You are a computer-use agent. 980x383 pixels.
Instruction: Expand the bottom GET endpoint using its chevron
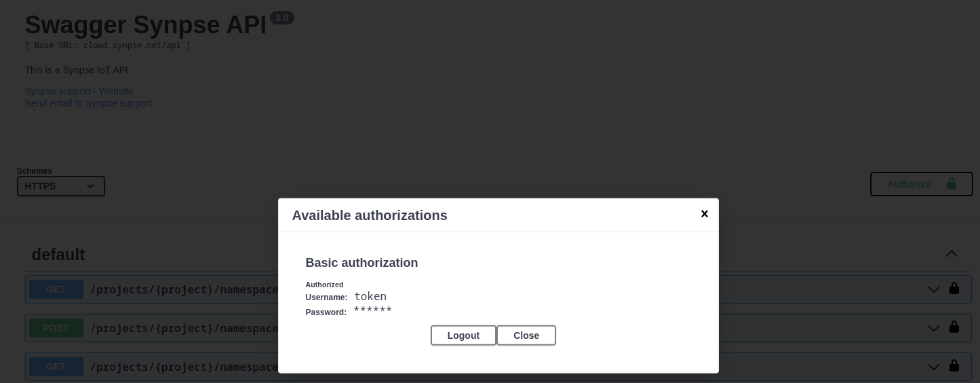tap(934, 367)
